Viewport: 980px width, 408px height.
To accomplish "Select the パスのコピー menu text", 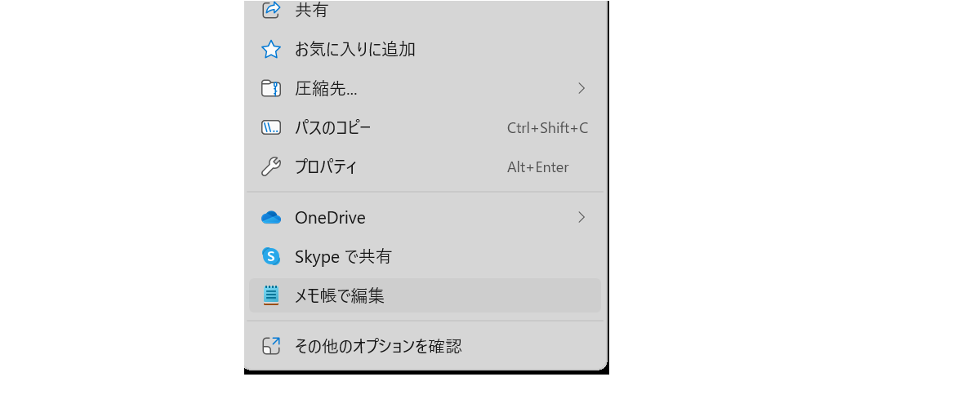I will tap(332, 127).
